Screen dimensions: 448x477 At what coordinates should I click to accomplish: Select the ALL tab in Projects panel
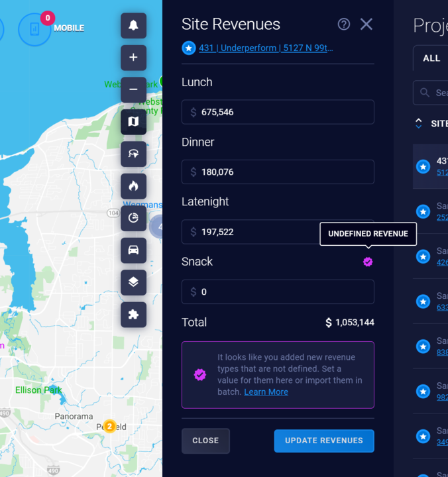coord(431,58)
